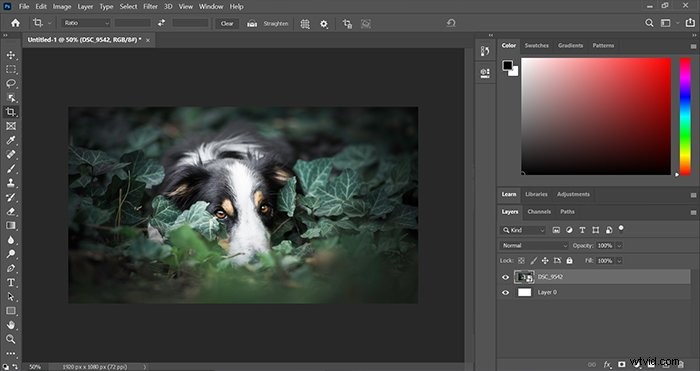Open the Opacity slider dropdown arrow

tap(619, 246)
